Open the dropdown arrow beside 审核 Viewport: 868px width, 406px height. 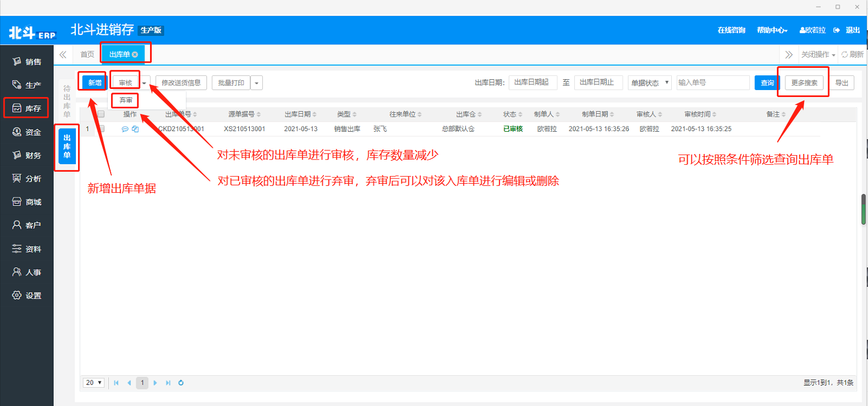point(144,83)
